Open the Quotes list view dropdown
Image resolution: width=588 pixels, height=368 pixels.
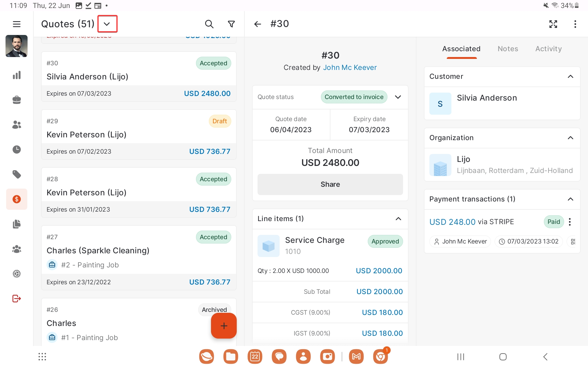pos(107,24)
